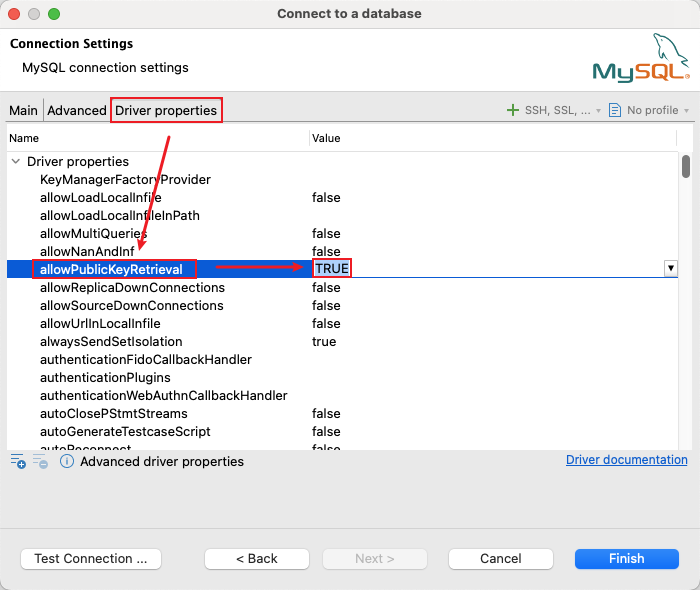Click the green plus SSH, SSL icon
The image size is (700, 590).
[x=513, y=110]
